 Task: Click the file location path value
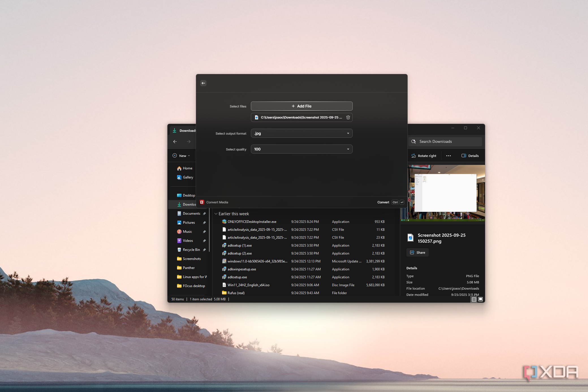click(x=458, y=288)
